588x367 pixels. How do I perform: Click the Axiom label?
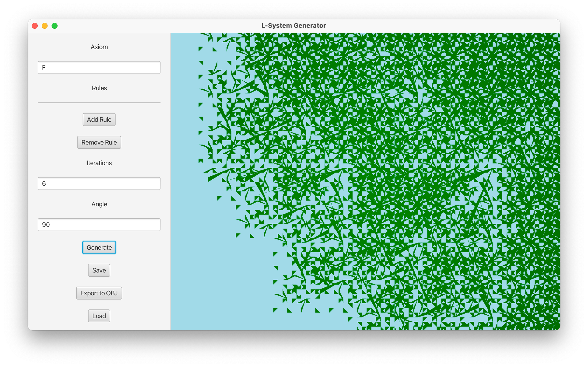coord(99,47)
